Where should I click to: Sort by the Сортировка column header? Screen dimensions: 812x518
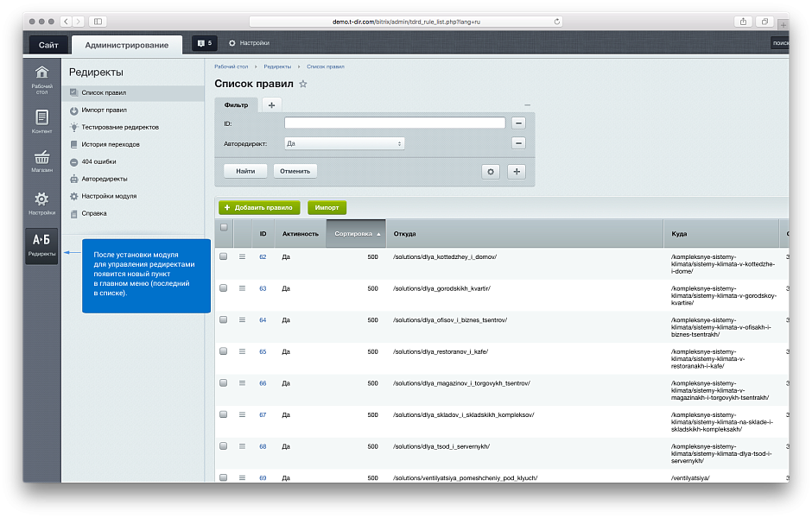coord(356,234)
